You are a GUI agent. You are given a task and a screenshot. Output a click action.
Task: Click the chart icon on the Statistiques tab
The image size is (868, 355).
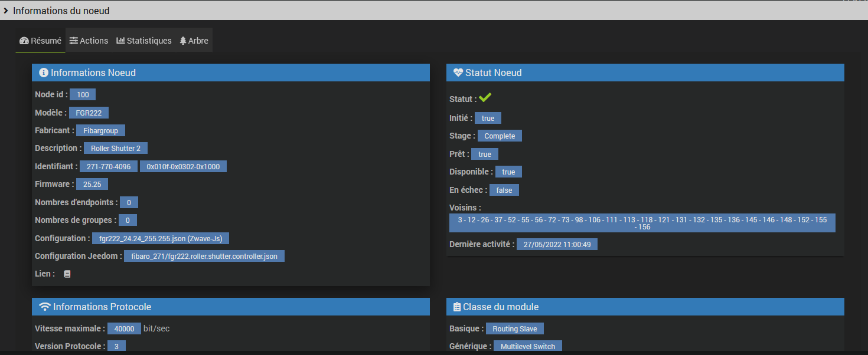pos(120,41)
